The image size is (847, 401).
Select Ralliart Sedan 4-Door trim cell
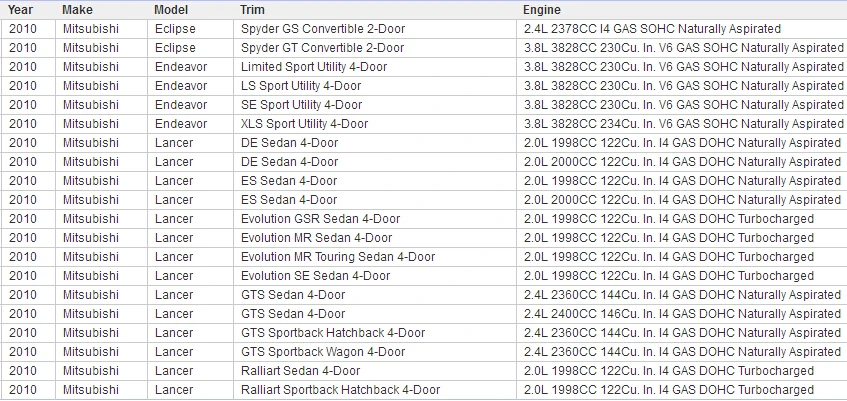pyautogui.click(x=375, y=371)
